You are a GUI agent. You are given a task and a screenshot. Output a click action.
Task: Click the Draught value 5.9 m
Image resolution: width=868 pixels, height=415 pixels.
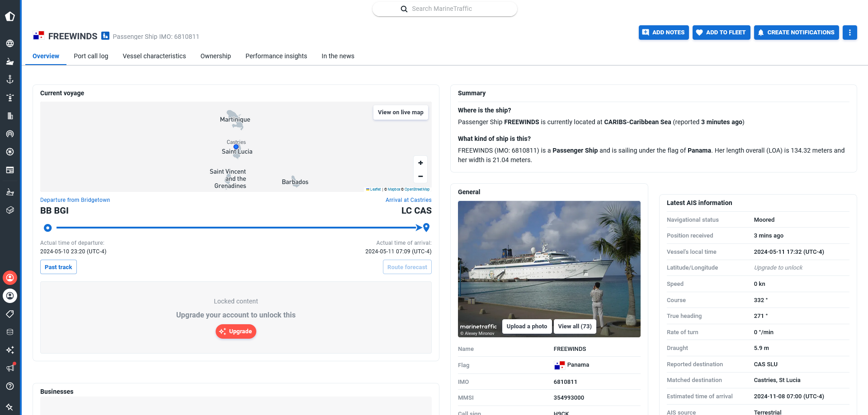(761, 348)
